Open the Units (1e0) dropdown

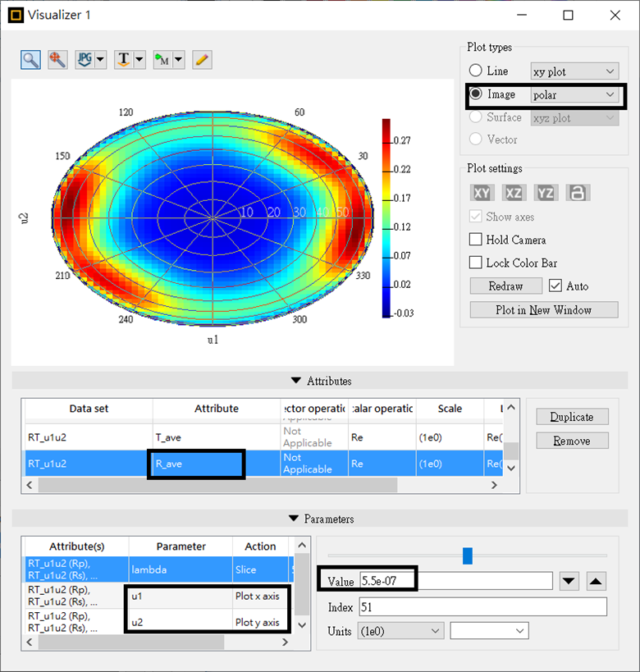pos(400,631)
